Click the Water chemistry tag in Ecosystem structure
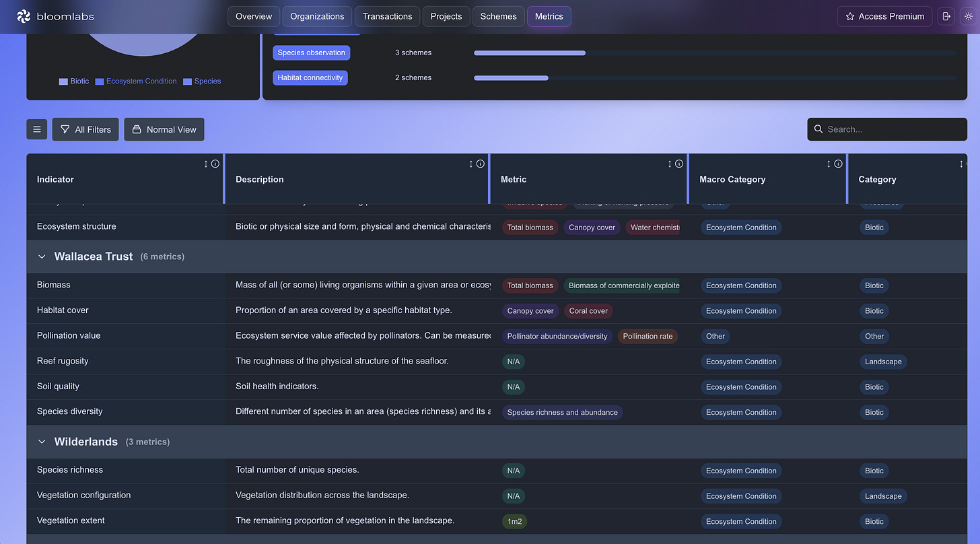This screenshot has width=980, height=544. (653, 228)
